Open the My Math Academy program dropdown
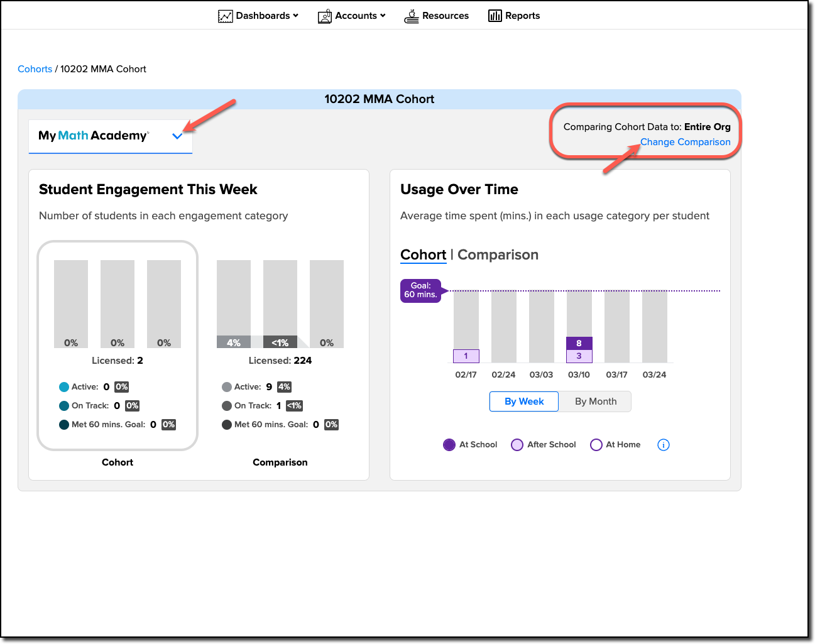The height and width of the screenshot is (644, 815). [111, 136]
